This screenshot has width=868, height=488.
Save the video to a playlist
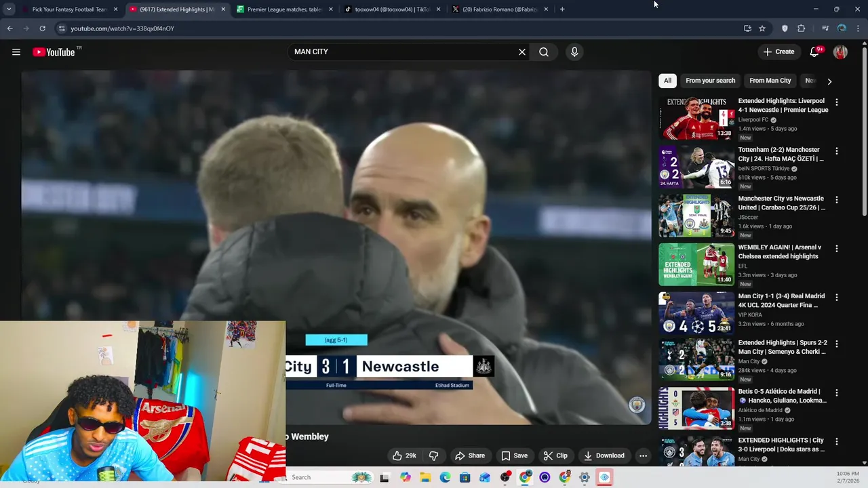click(514, 455)
